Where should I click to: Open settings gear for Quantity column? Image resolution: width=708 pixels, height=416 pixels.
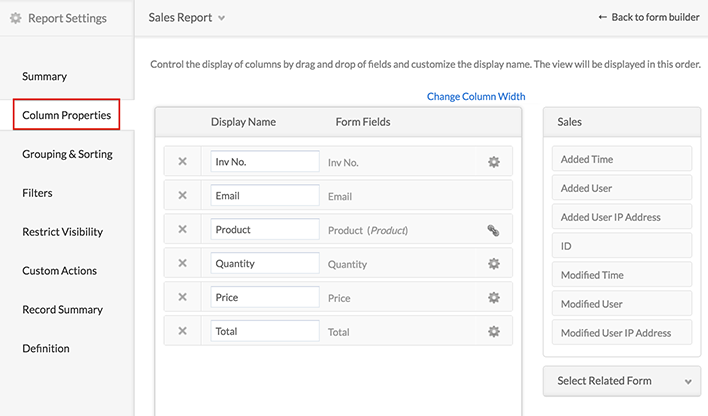pyautogui.click(x=493, y=264)
